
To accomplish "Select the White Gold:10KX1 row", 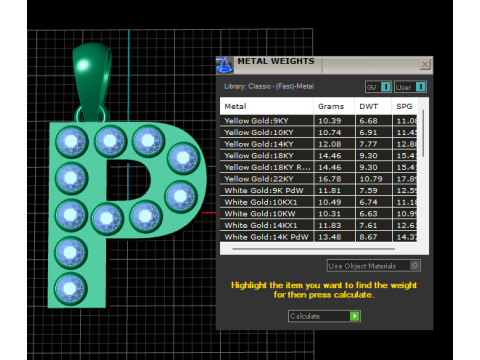I will click(x=318, y=202).
